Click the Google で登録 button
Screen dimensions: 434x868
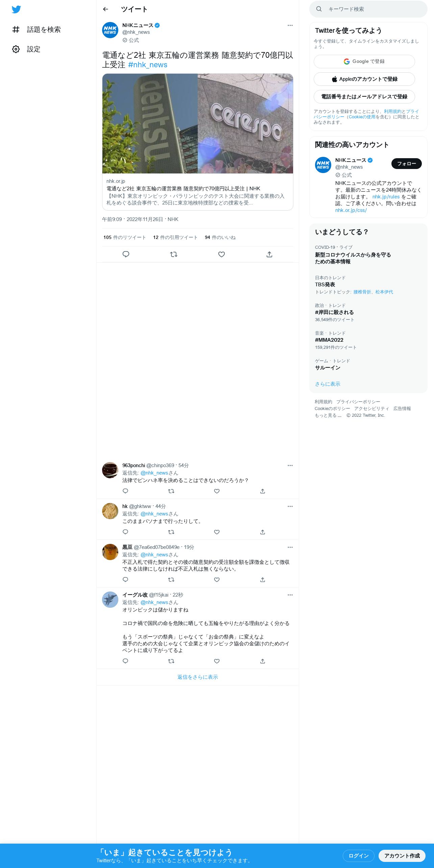364,62
